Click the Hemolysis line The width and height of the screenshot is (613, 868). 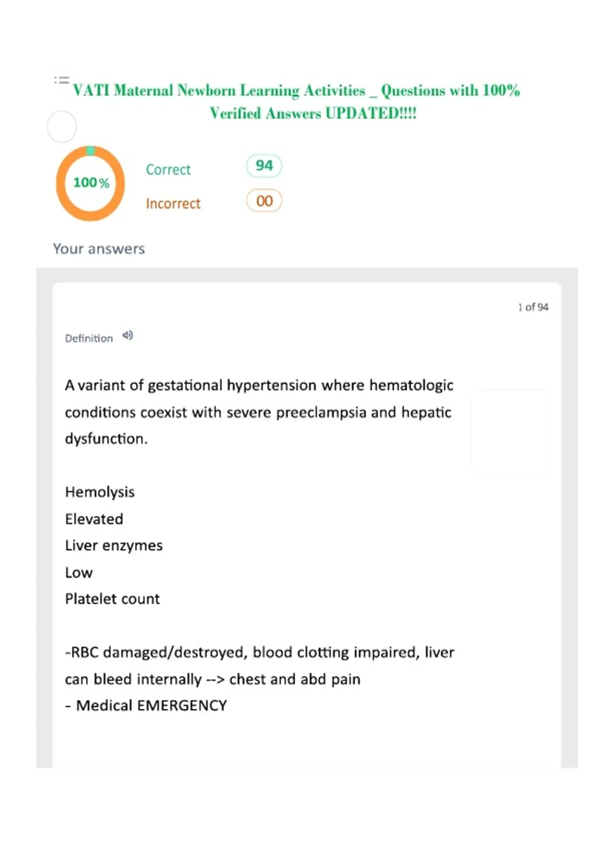coord(100,492)
